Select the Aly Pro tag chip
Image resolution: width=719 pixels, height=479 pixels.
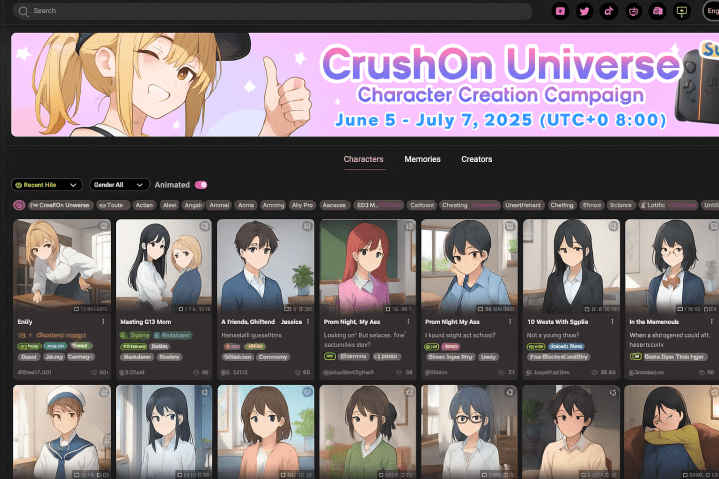302,205
